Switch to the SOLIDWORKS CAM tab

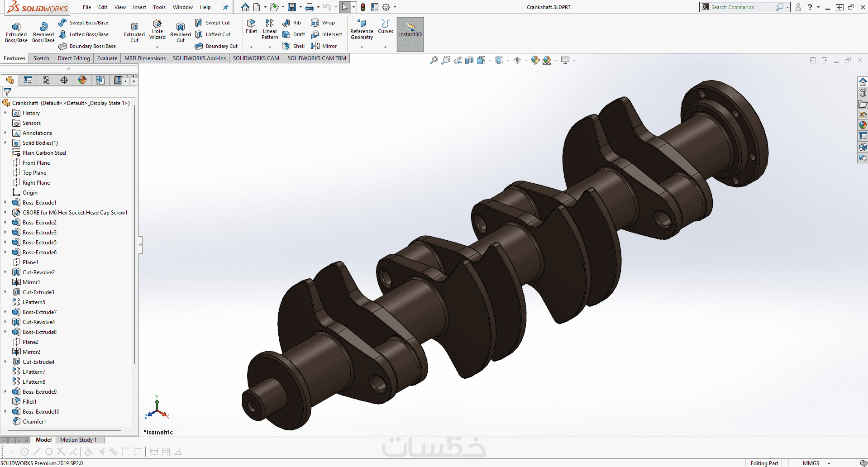click(x=256, y=58)
